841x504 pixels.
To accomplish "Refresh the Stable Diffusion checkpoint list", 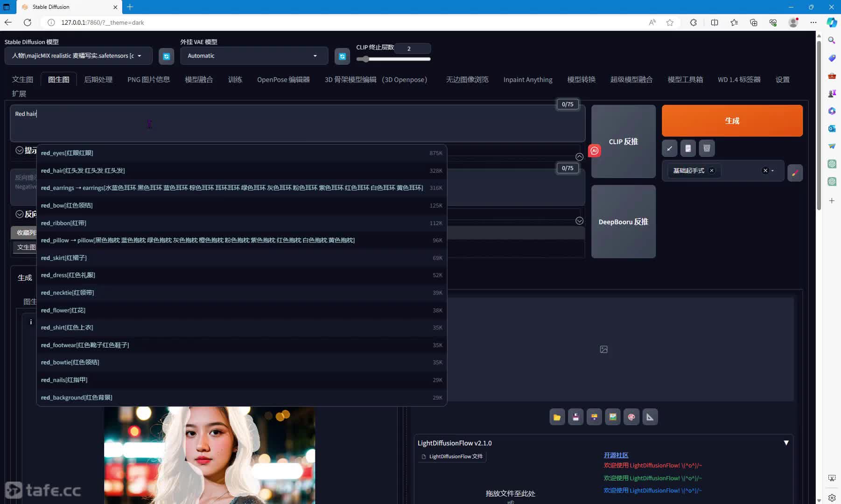I will point(166,56).
